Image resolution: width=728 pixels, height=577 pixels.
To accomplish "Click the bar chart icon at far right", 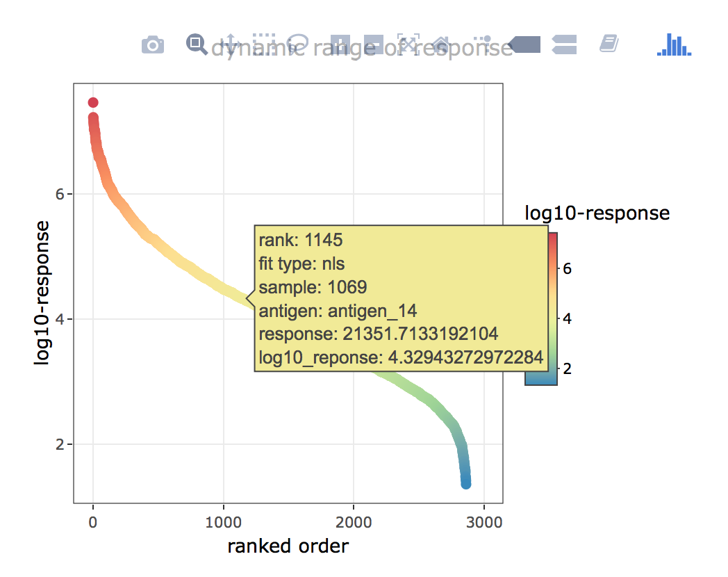I will click(x=672, y=45).
